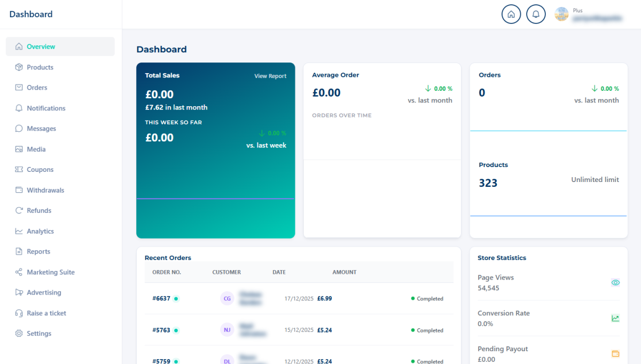Click the CG customer avatar

(228, 298)
